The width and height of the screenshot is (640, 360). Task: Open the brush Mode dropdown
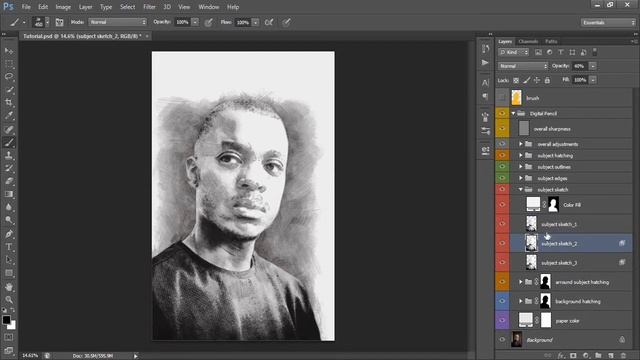pos(118,22)
